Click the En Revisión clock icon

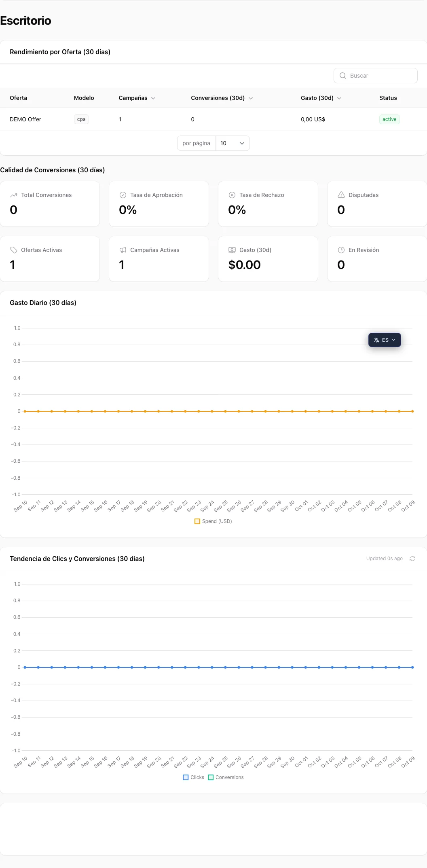pyautogui.click(x=341, y=250)
